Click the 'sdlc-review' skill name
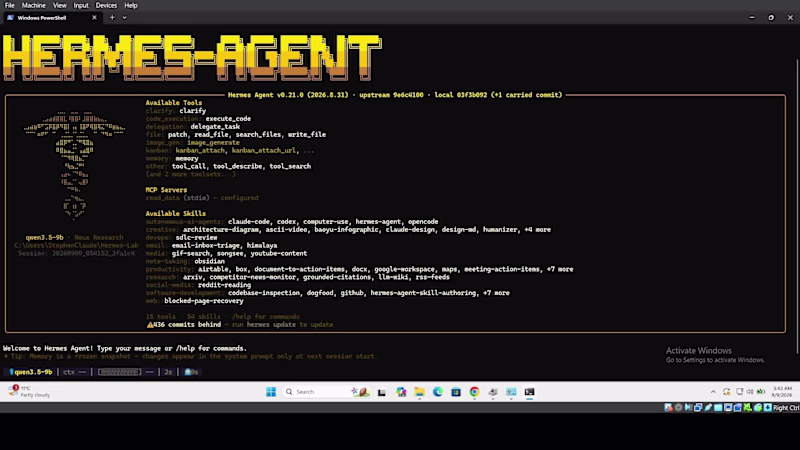This screenshot has height=450, width=800. pos(196,237)
